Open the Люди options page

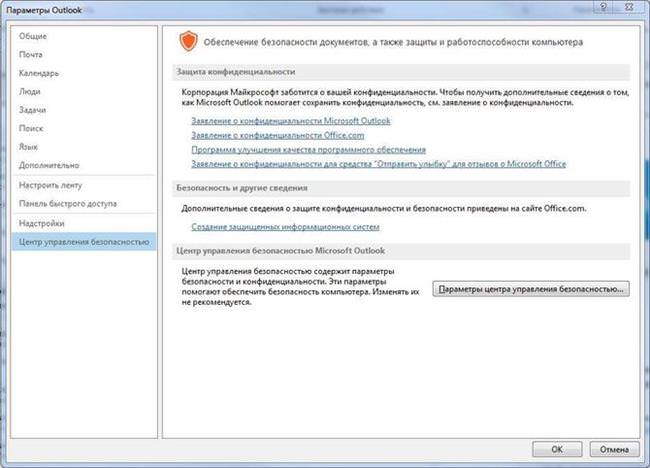84,91
